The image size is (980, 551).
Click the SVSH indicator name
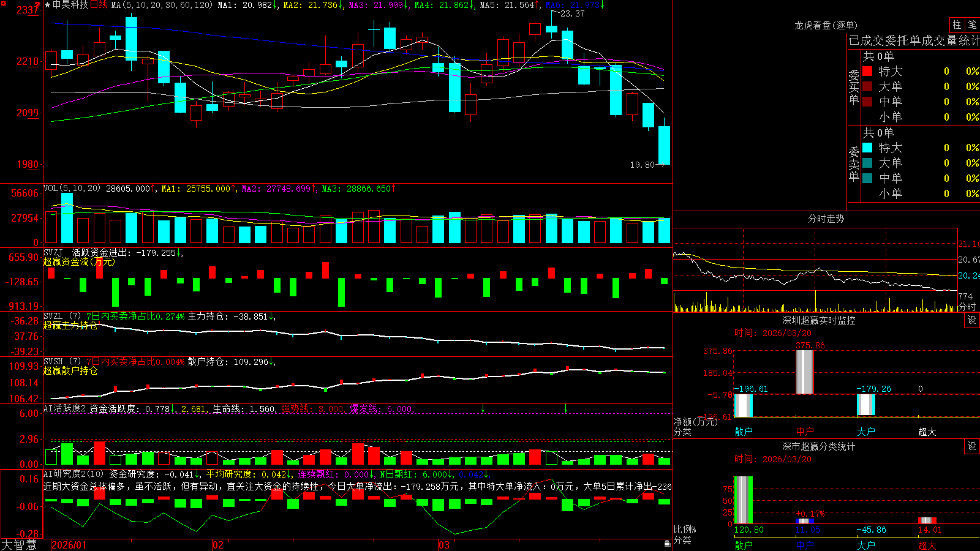tap(53, 362)
